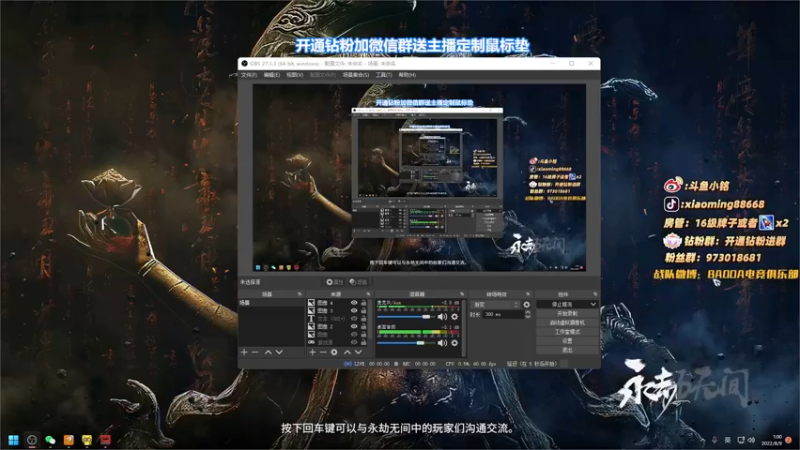Pop out the 来源 dock panel
This screenshot has height=450, width=800.
click(368, 294)
